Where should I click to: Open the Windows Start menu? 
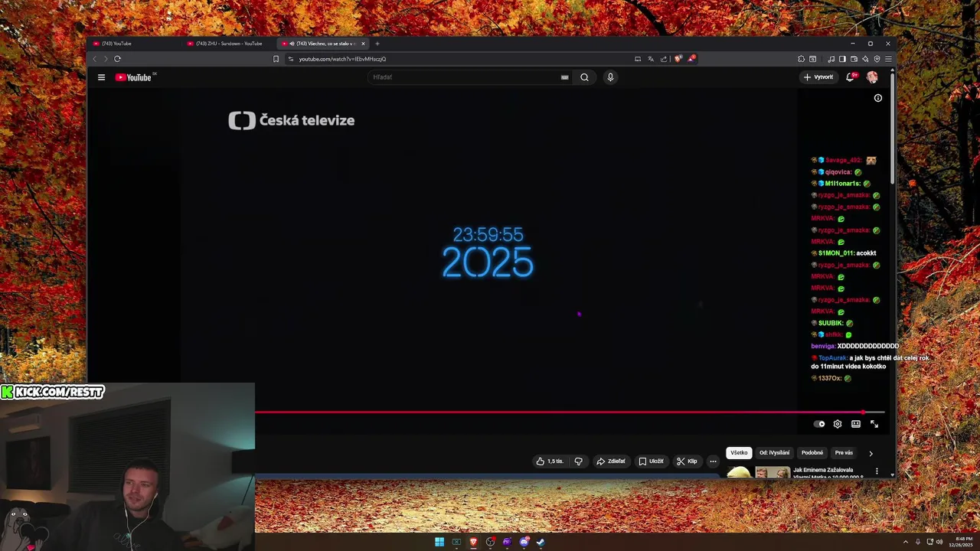(439, 542)
